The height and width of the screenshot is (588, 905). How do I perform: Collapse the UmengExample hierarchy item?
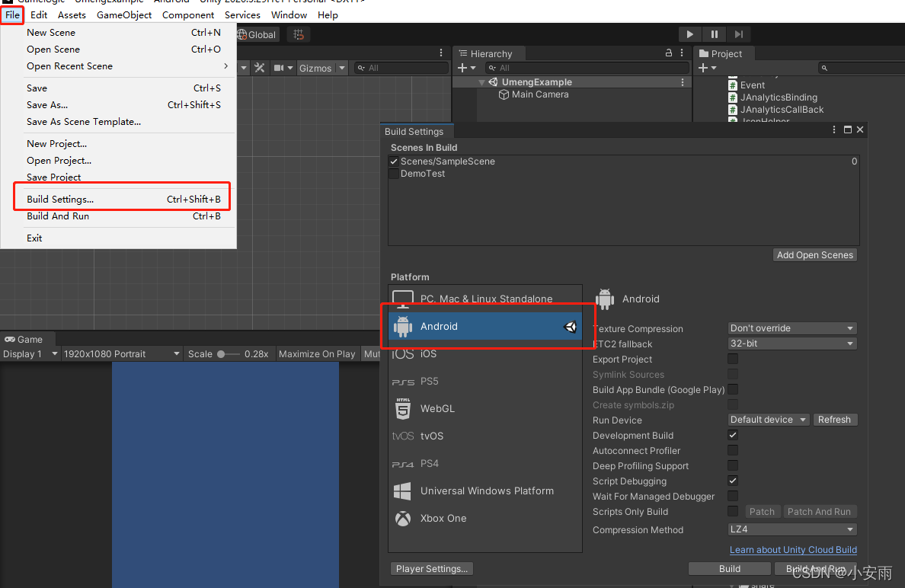click(481, 81)
